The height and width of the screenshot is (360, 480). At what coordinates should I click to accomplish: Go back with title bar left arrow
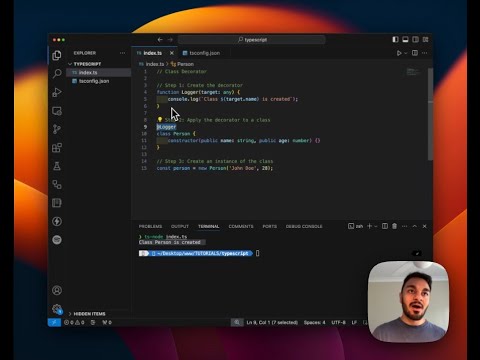tap(160, 40)
